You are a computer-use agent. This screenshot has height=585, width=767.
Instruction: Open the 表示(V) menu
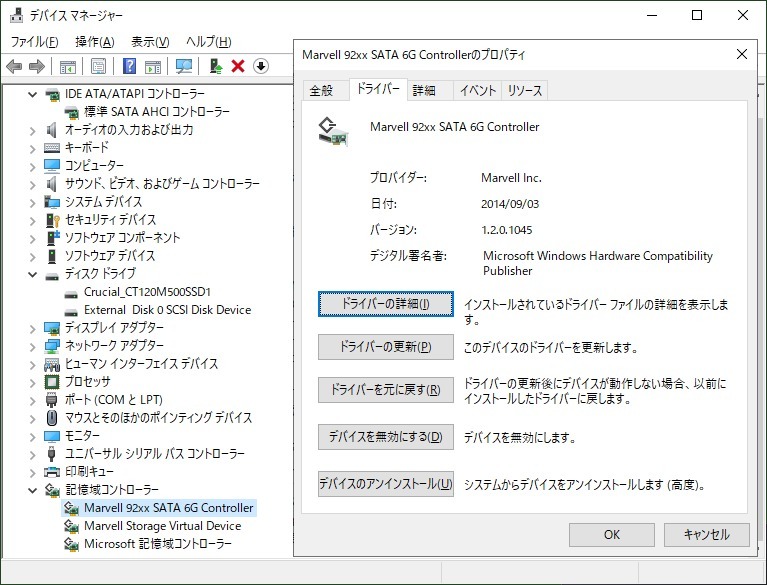click(150, 42)
